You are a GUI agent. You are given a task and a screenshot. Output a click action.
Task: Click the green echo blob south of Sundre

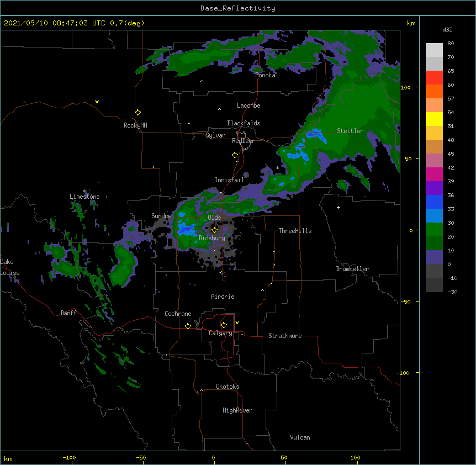[x=123, y=266]
